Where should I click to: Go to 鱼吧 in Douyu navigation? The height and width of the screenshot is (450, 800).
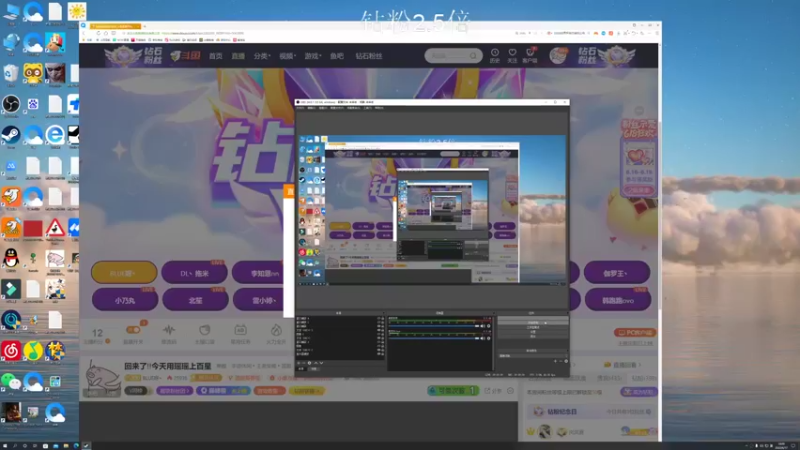[x=337, y=56]
